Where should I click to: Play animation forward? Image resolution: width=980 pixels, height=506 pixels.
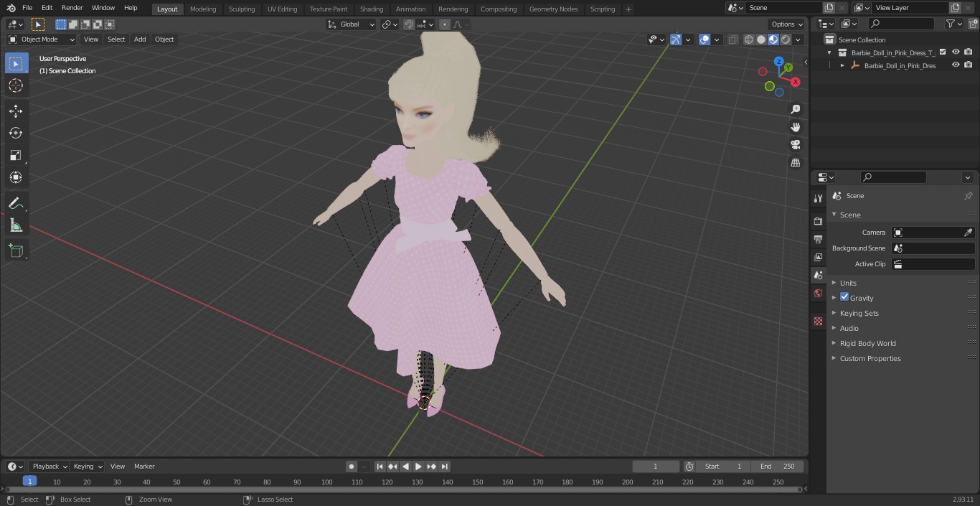pos(418,467)
